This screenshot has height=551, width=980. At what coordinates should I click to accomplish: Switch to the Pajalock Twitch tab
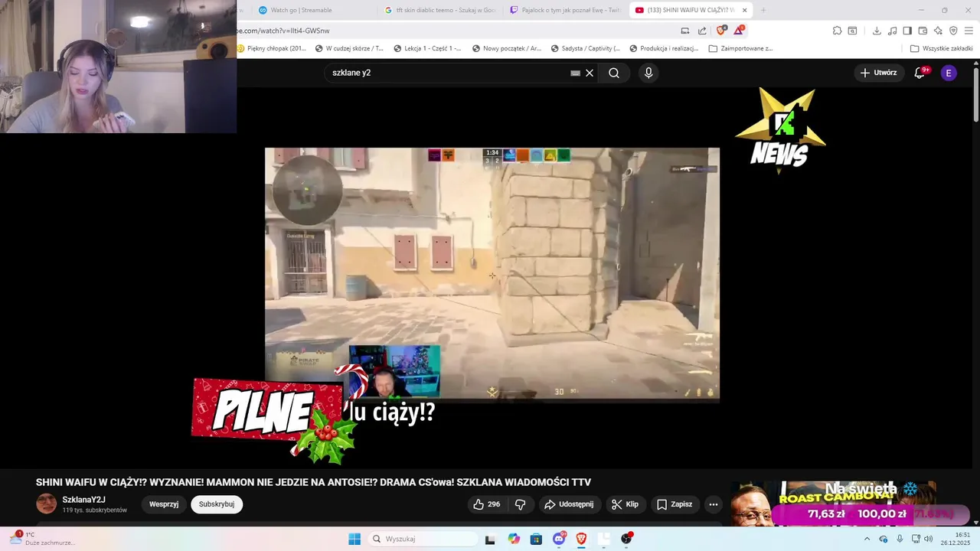[565, 10]
